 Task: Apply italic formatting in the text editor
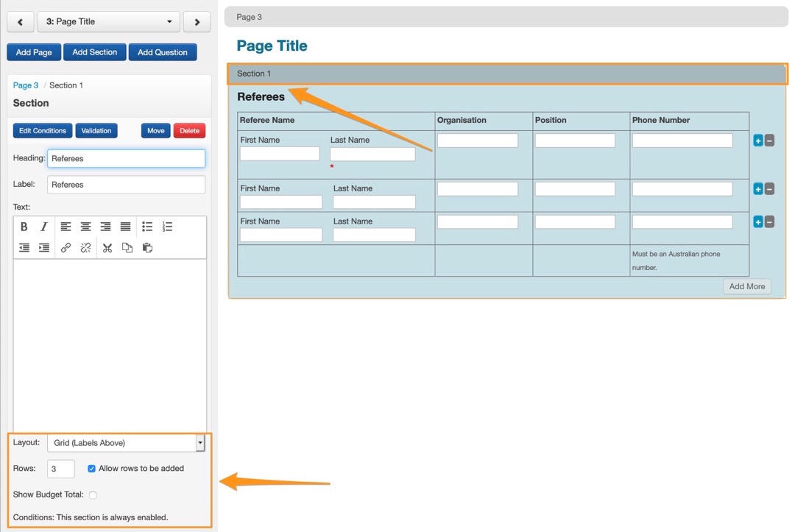click(x=44, y=227)
